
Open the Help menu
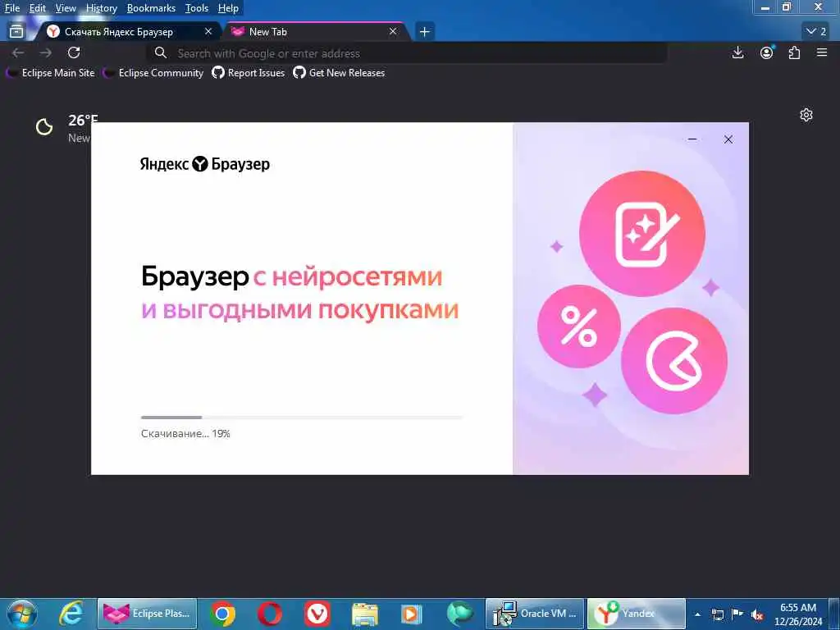pos(228,8)
